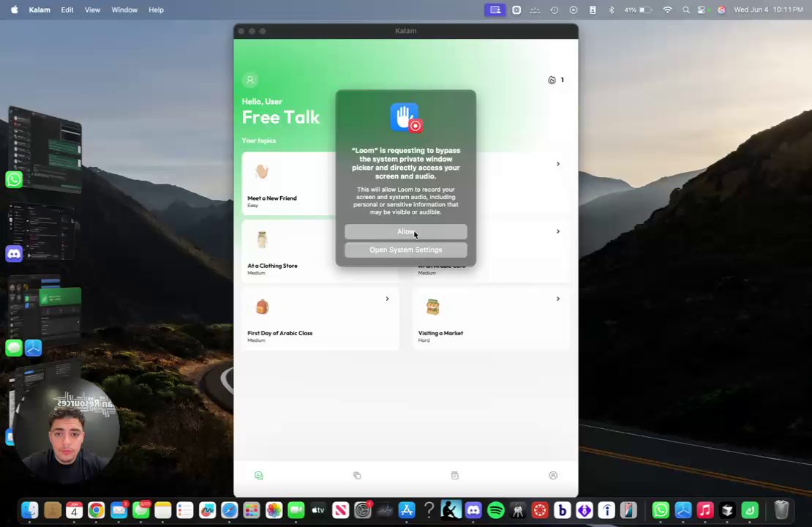Open the user profile avatar in Kalam
The width and height of the screenshot is (812, 527).
(x=250, y=80)
